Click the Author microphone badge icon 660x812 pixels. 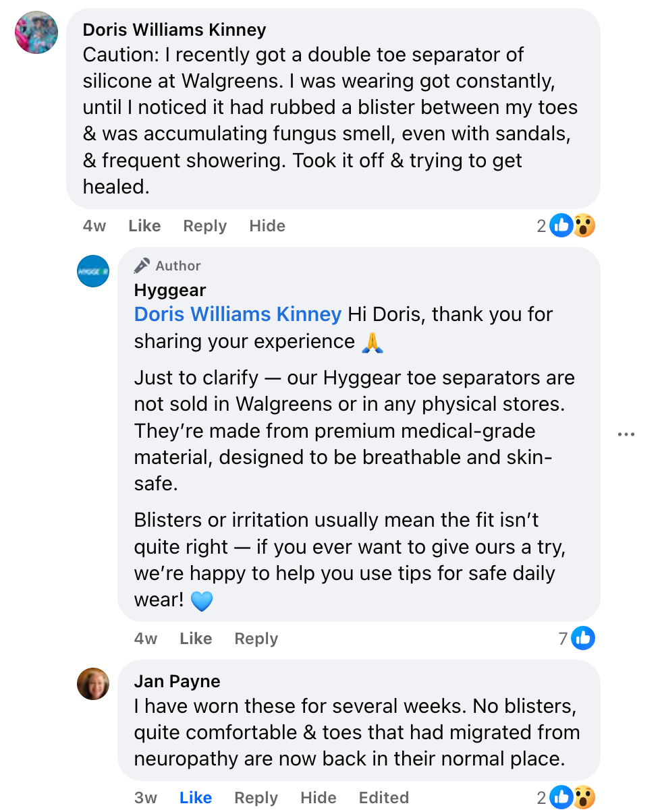click(142, 266)
